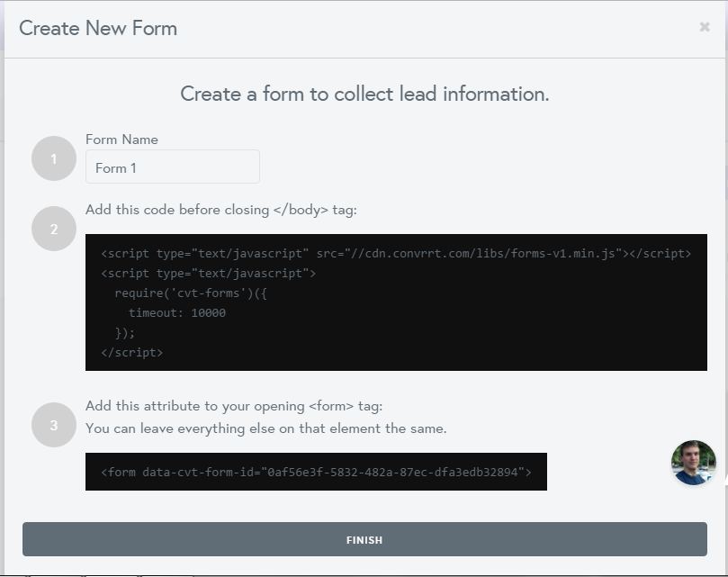This screenshot has height=577, width=728.
Task: Click the form data-cvt-form-id code snippet
Action: click(x=316, y=472)
